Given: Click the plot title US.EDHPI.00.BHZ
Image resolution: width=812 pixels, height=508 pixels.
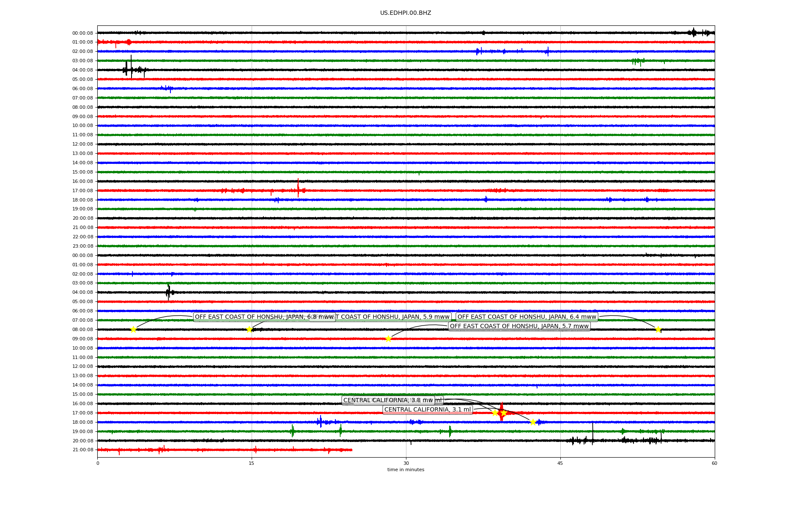Looking at the screenshot, I should click(x=406, y=13).
